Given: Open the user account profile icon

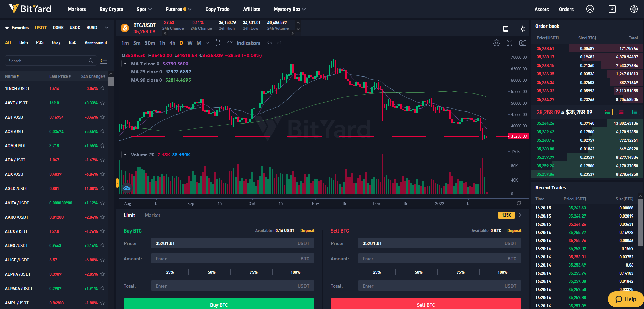Looking at the screenshot, I should pyautogui.click(x=590, y=9).
